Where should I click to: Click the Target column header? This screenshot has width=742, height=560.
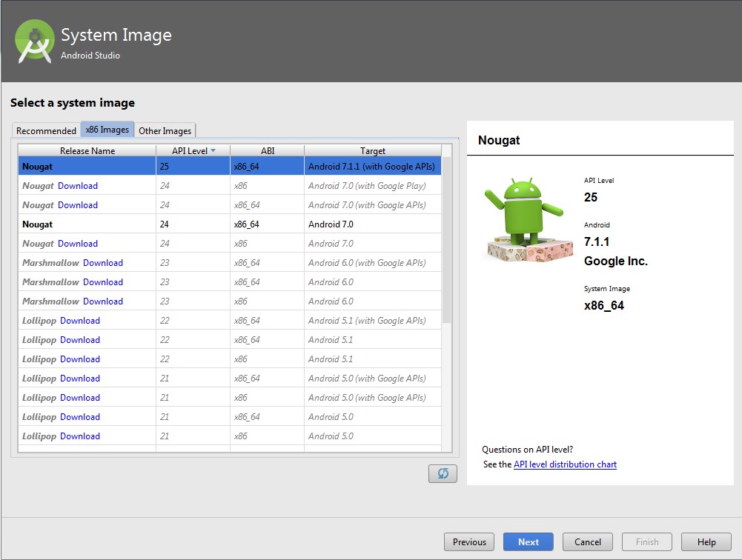(373, 151)
